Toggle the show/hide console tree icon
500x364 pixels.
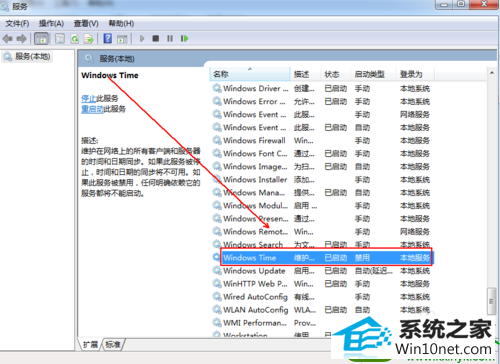41,39
